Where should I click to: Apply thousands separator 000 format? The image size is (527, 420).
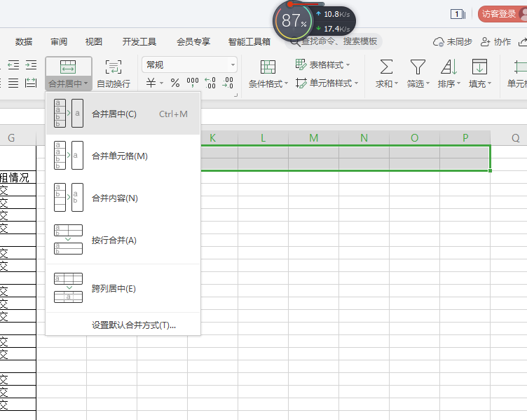pyautogui.click(x=193, y=82)
